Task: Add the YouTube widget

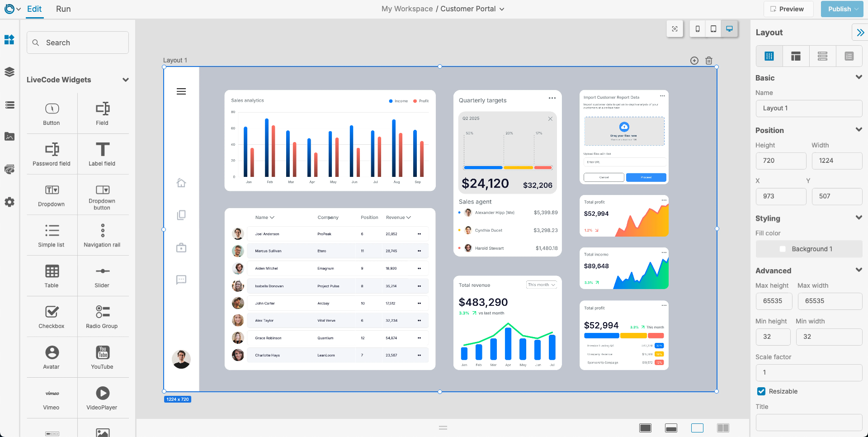Action: pos(102,357)
